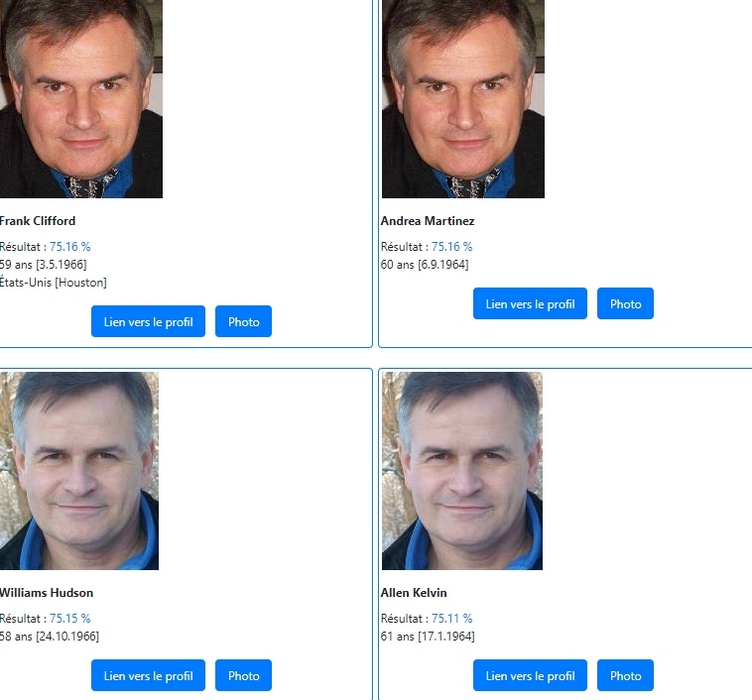
Task: Open Andrea Martinez's profile link button
Action: (x=530, y=303)
